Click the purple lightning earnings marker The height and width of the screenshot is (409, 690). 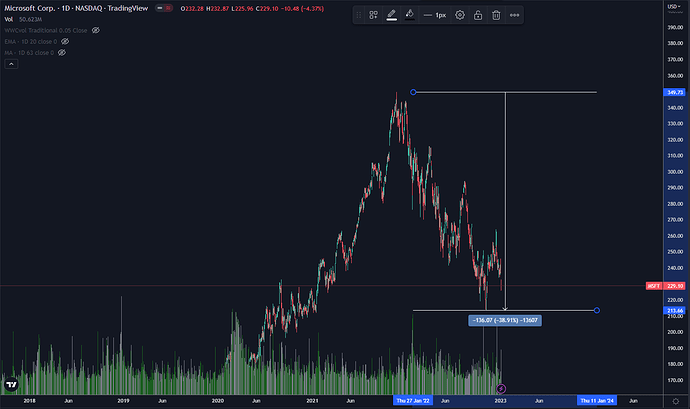pyautogui.click(x=501, y=389)
